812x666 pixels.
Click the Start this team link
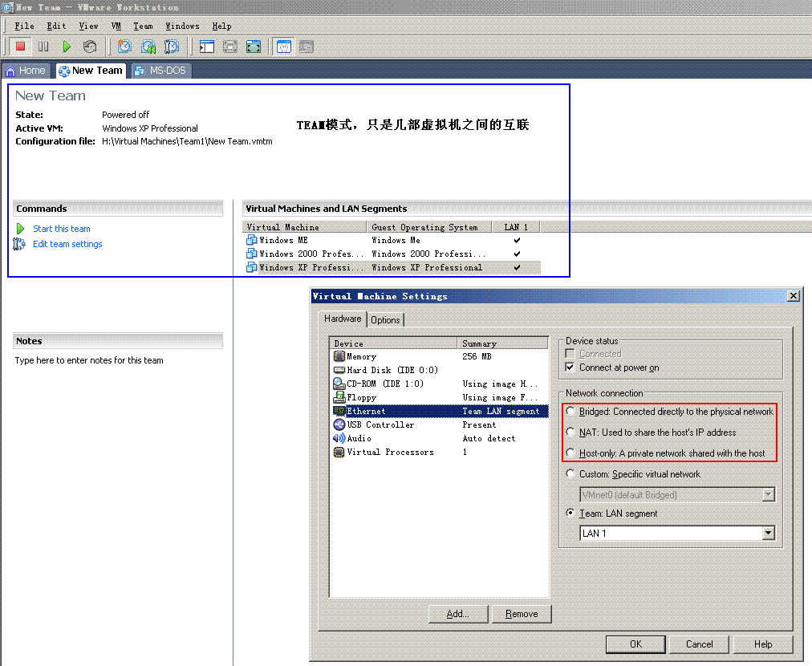coord(62,229)
